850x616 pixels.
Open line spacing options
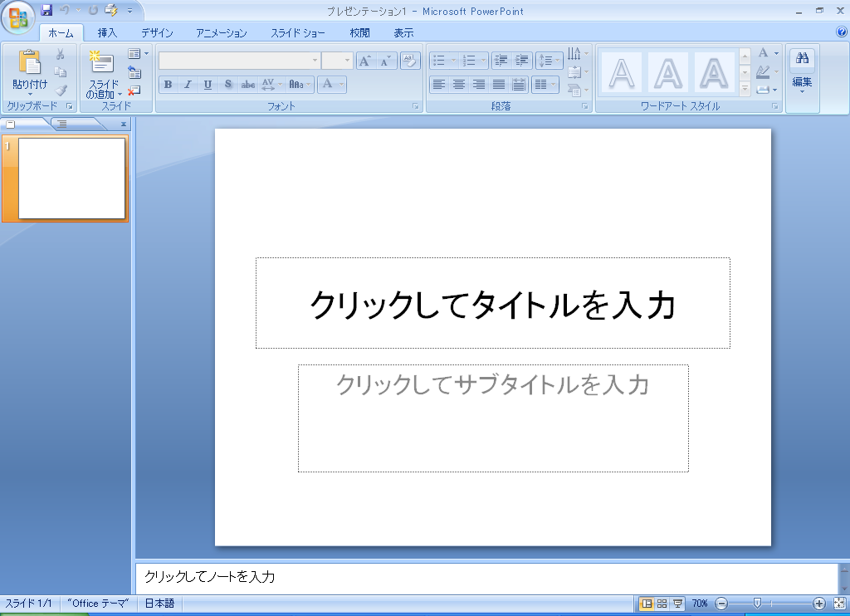pyautogui.click(x=550, y=61)
